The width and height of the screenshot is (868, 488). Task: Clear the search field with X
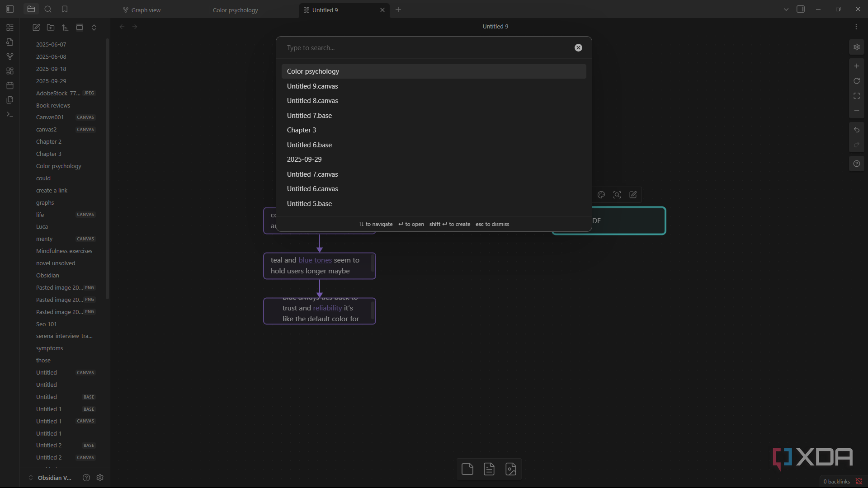578,48
